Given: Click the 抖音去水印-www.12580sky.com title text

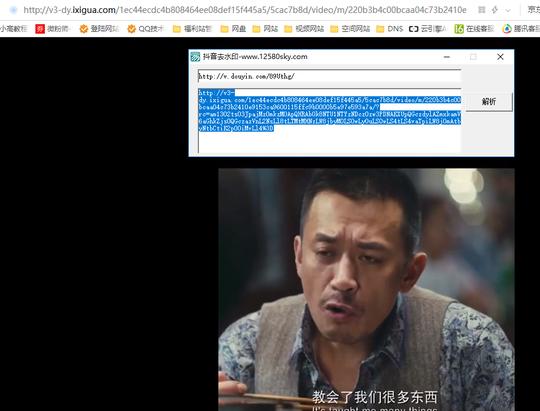Looking at the screenshot, I should [x=255, y=56].
